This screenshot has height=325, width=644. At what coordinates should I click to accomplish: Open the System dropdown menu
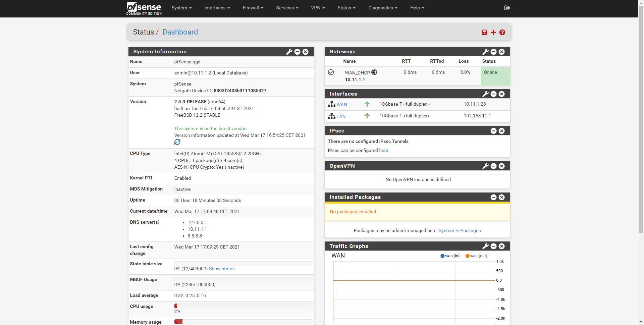point(181,8)
